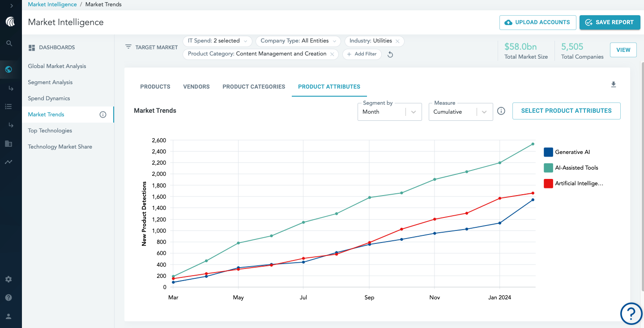The height and width of the screenshot is (328, 644).
Task: Open settings gear in left sidebar
Action: (x=9, y=279)
